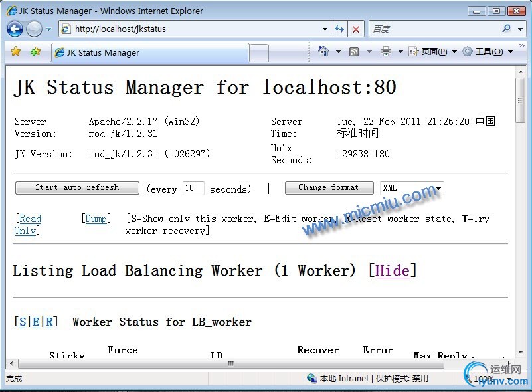The height and width of the screenshot is (392, 532).
Task: Select the JK Status Manager tab
Action: coord(150,52)
